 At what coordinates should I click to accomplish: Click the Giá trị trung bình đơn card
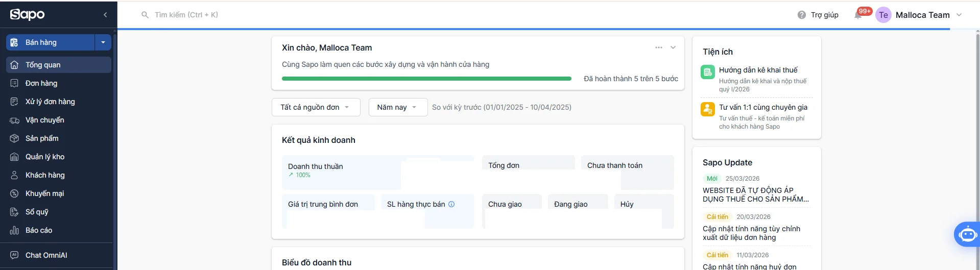tap(328, 211)
